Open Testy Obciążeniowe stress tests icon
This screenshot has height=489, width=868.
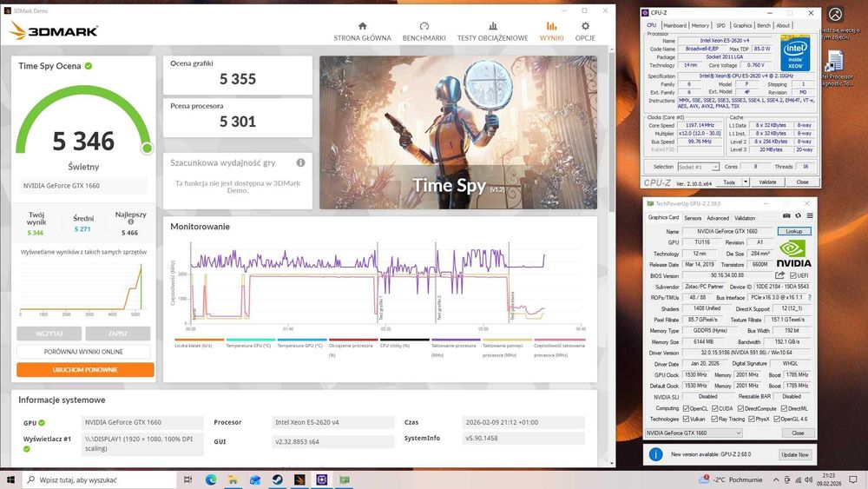click(x=493, y=26)
